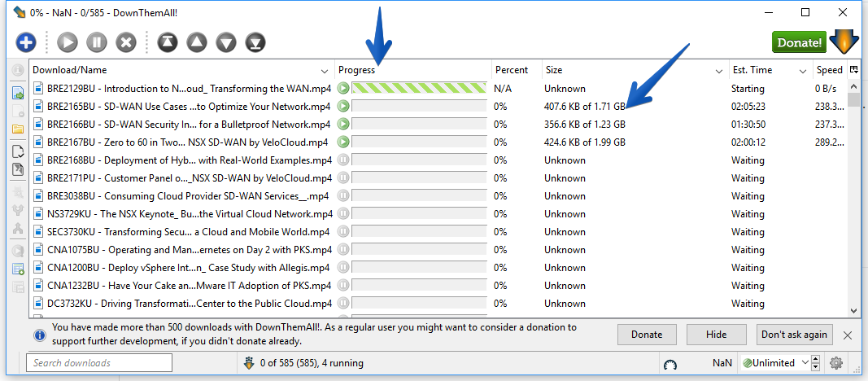Open the Unlimited speed limit dropdown
Screen dimensions: 868x381
click(x=775, y=363)
